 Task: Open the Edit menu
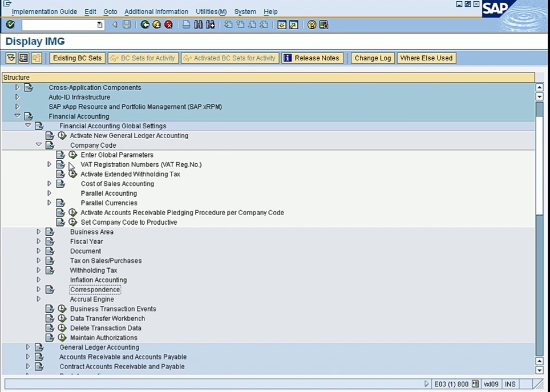tap(90, 11)
